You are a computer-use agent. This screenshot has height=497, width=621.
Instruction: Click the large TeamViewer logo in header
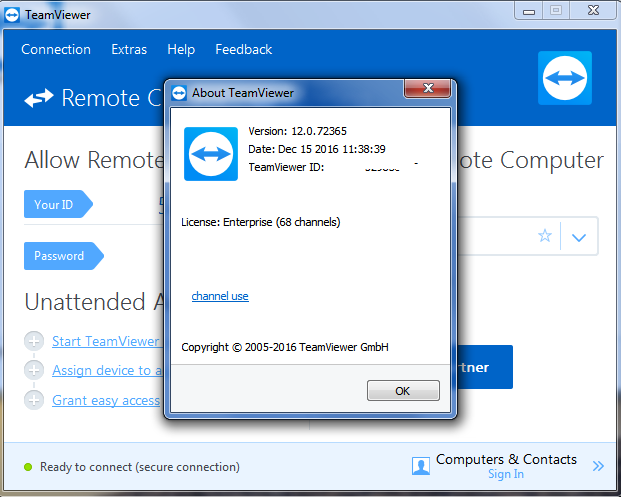(x=564, y=78)
